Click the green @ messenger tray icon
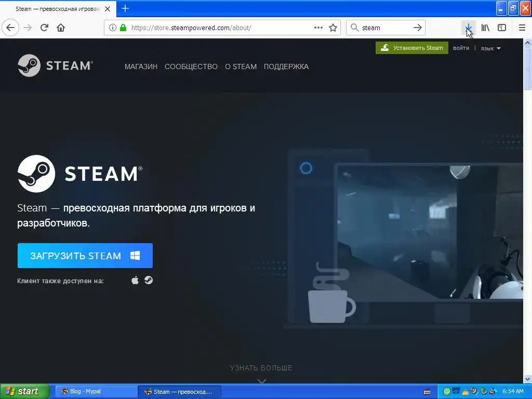The image size is (532, 399). 447,392
